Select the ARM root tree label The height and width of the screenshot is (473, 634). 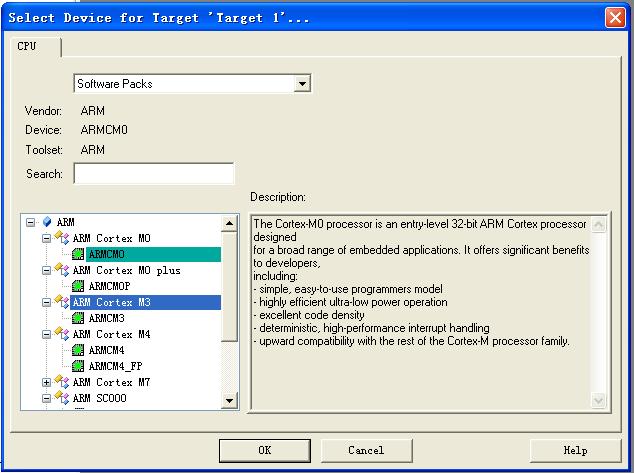coord(66,222)
